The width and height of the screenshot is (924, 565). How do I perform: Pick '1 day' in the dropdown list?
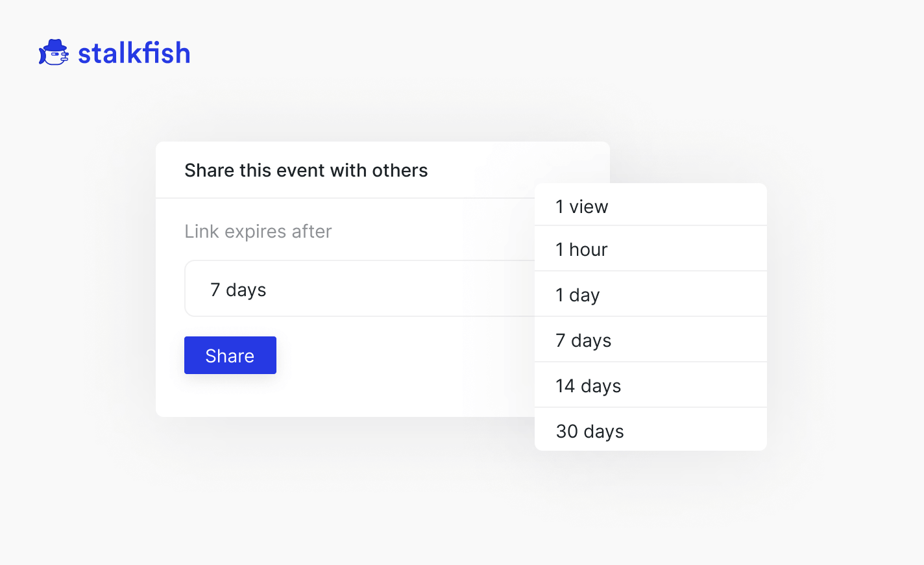point(651,294)
